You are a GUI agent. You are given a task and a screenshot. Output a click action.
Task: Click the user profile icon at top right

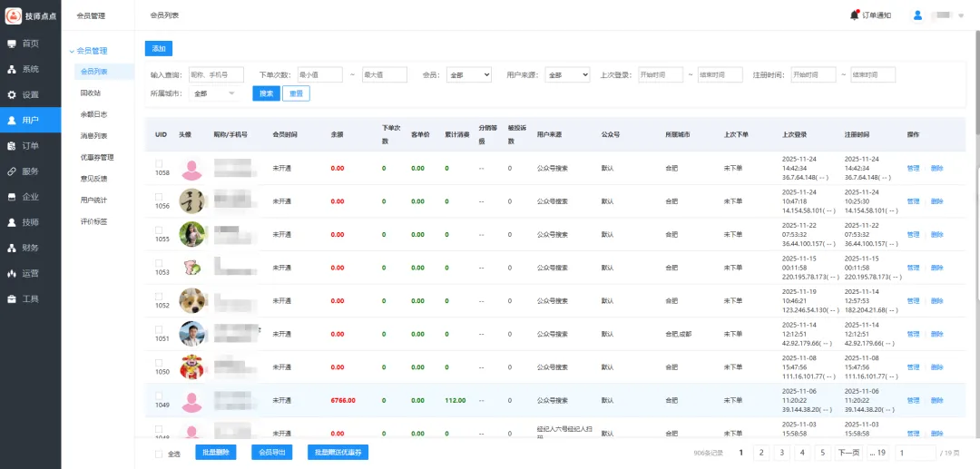(917, 15)
